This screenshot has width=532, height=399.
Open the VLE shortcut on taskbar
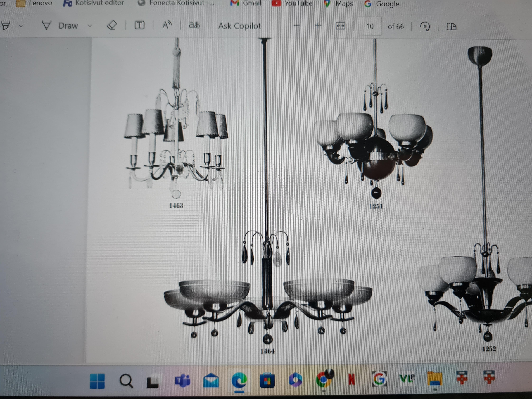click(407, 378)
